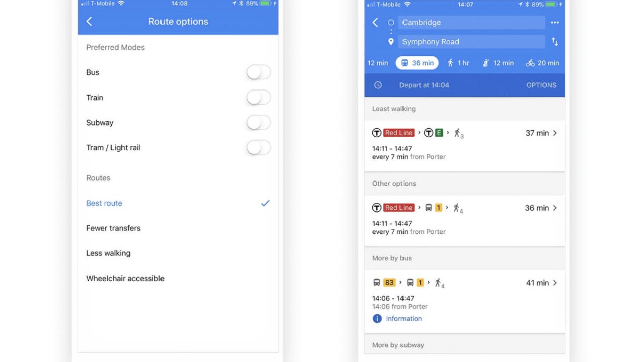Click the origin circle icon beside Cambridge
This screenshot has height=362, width=644.
point(391,22)
